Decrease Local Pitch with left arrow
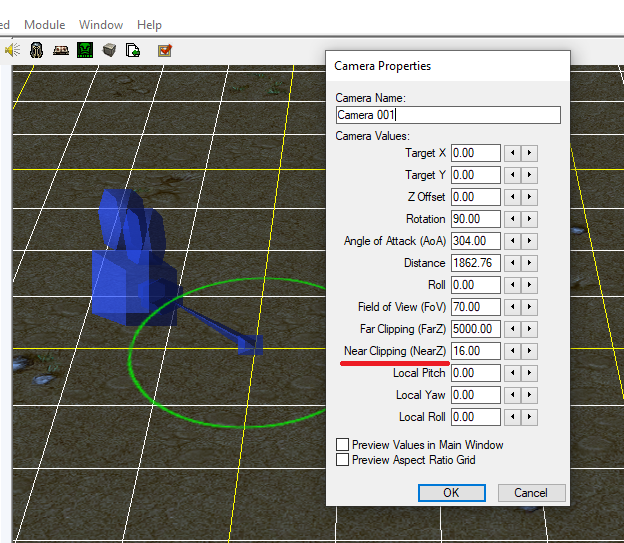This screenshot has height=543, width=624. point(513,373)
